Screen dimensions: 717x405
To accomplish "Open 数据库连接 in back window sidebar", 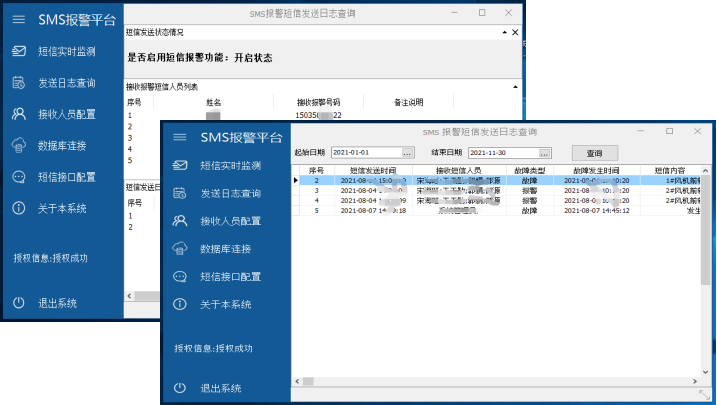I will coord(62,146).
